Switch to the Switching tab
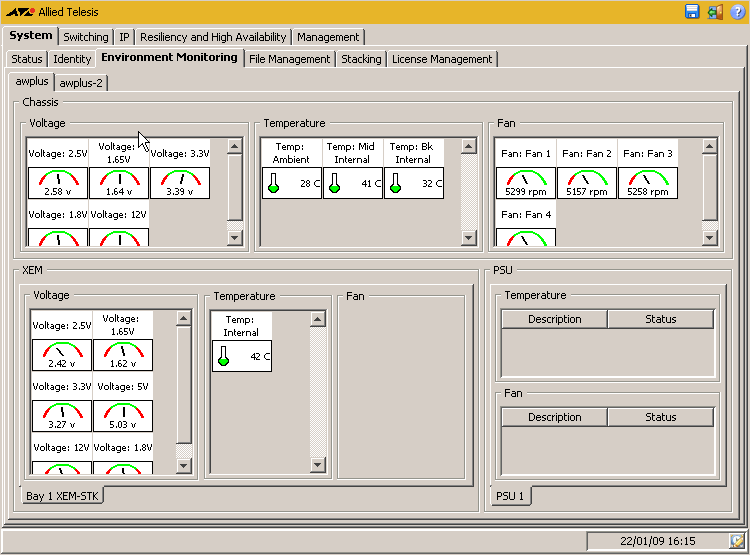 click(x=86, y=37)
